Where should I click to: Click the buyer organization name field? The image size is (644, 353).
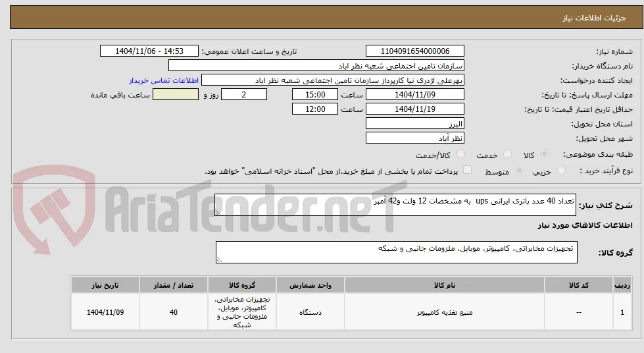(x=316, y=66)
